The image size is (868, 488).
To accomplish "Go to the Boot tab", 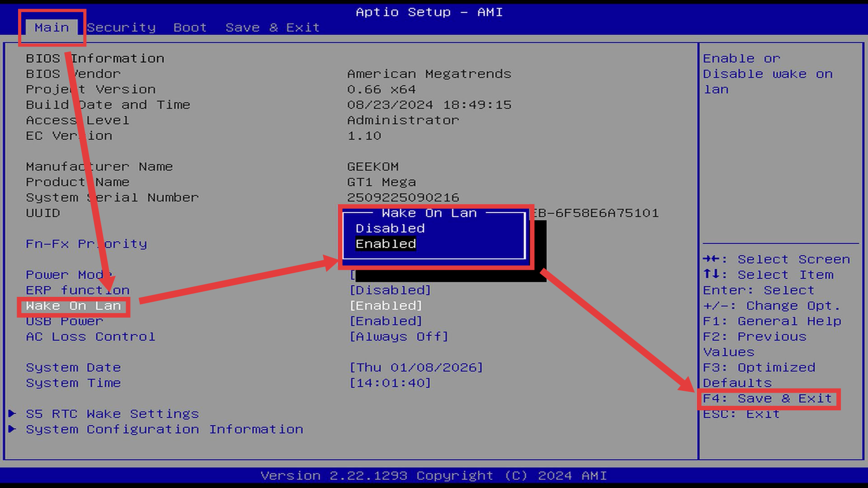I will click(x=190, y=28).
